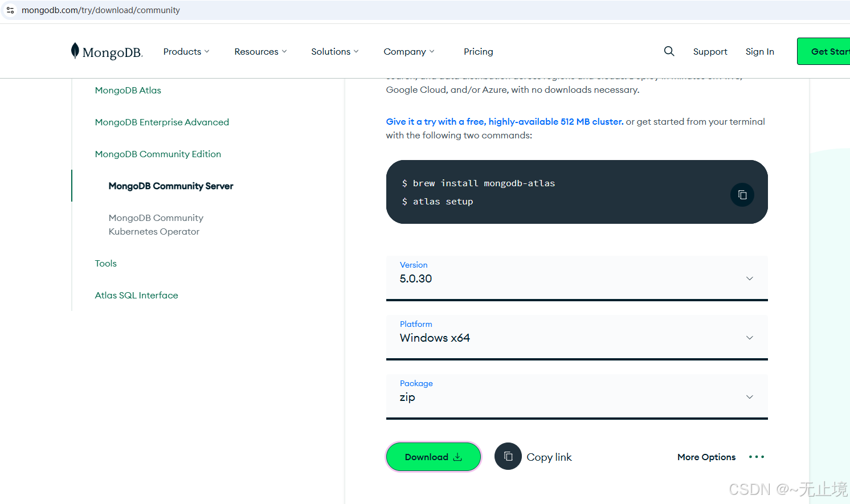Click the green Download button

434,457
